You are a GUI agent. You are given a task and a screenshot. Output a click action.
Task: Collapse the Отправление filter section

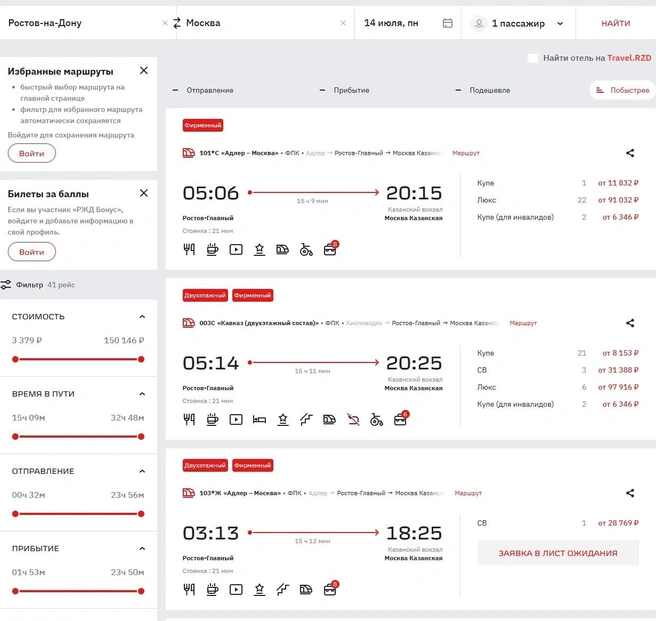142,471
